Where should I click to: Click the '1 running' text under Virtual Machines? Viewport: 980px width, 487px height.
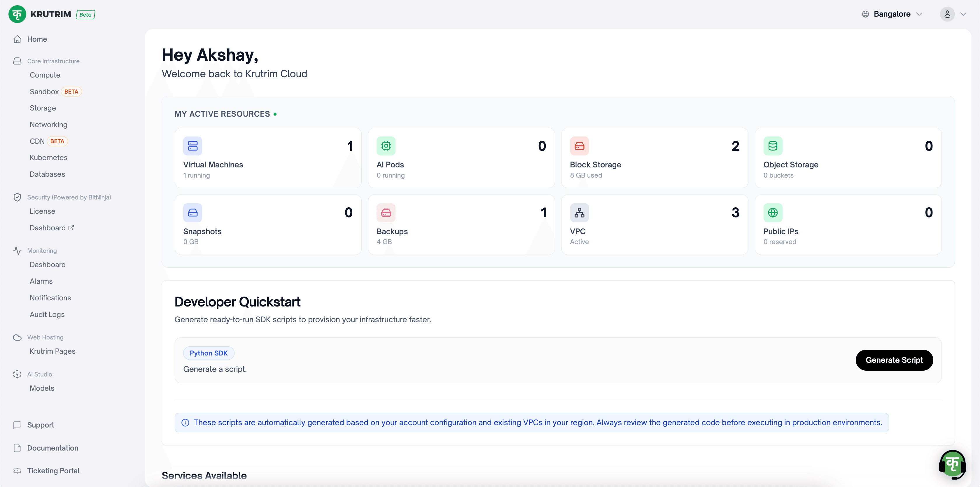pyautogui.click(x=196, y=175)
